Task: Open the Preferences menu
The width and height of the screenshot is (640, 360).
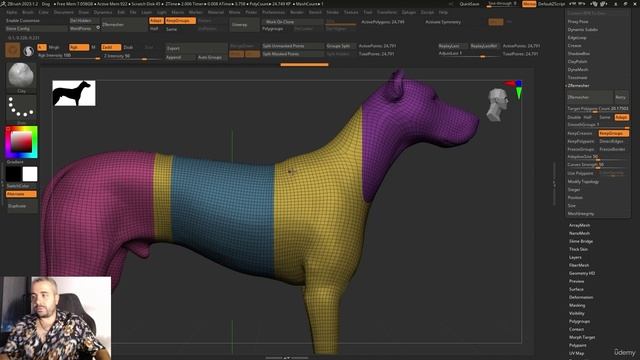Action: click(x=273, y=12)
